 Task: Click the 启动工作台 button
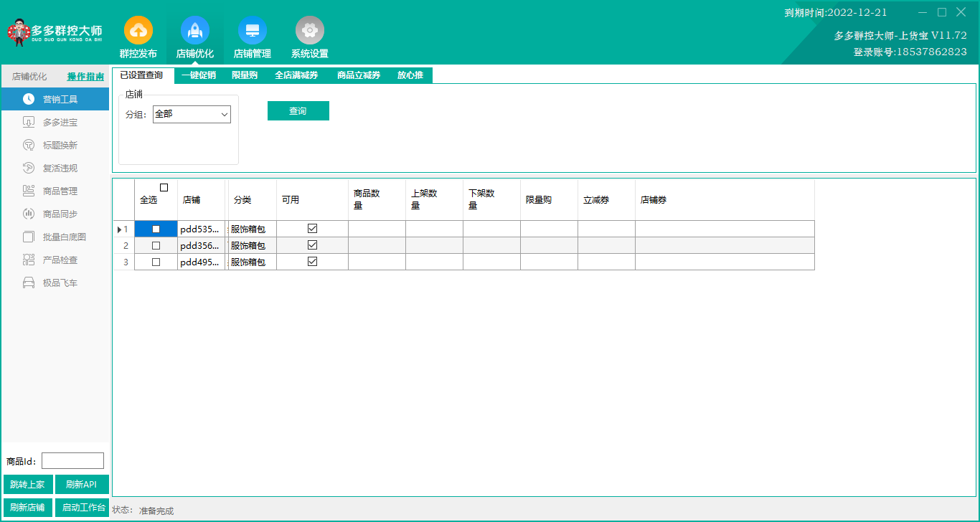[82, 508]
